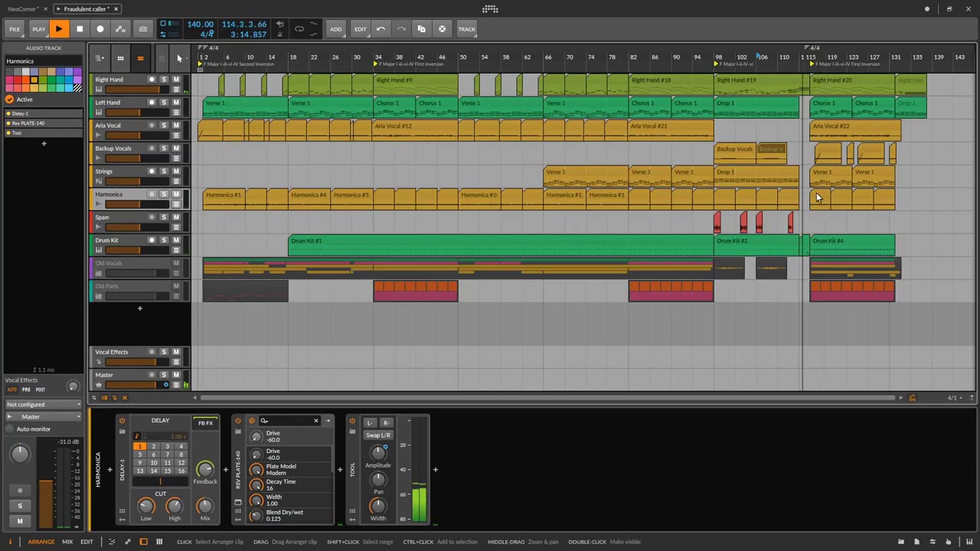The width and height of the screenshot is (980, 551).
Task: Toggle the Active checkbox for the track
Action: click(x=9, y=99)
